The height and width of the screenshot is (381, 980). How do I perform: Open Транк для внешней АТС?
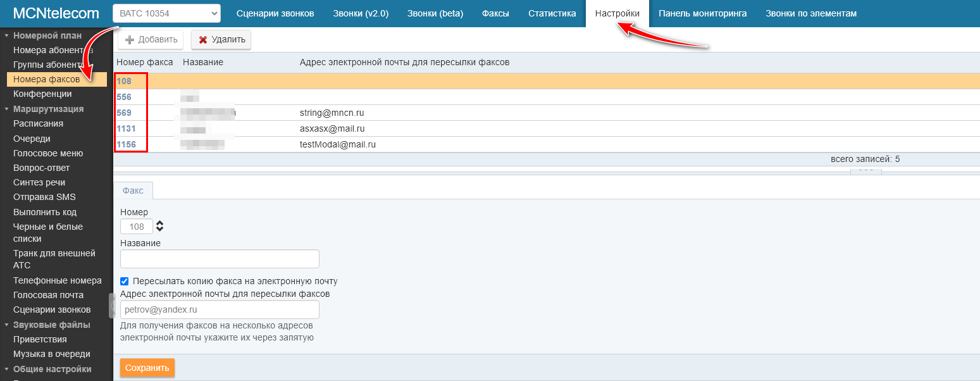tap(54, 259)
